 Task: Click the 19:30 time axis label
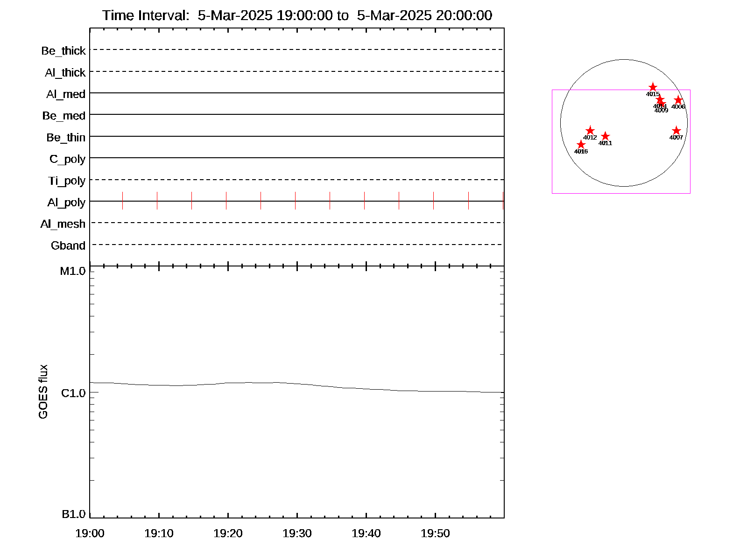pos(297,533)
